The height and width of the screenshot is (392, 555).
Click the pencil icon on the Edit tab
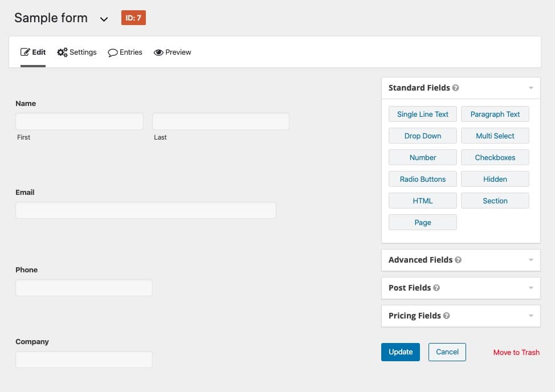point(25,52)
